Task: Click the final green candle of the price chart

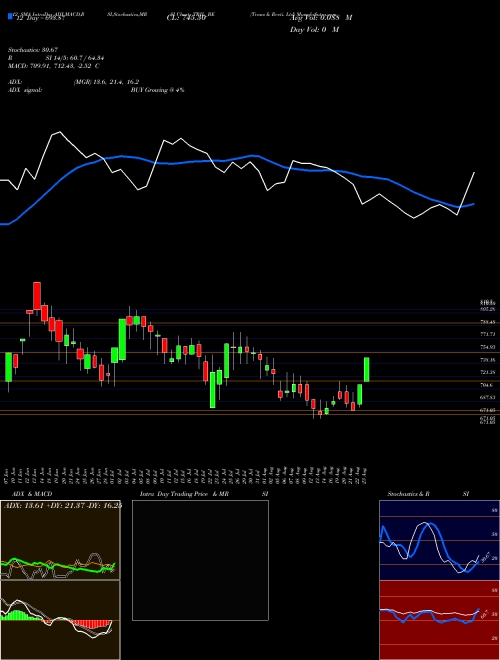Action: 367,370
